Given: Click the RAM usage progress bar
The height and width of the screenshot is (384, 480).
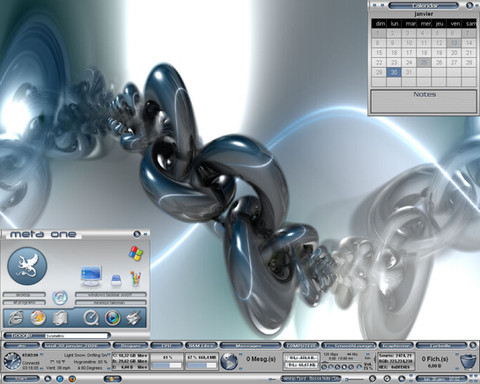Looking at the screenshot, I should point(202,365).
